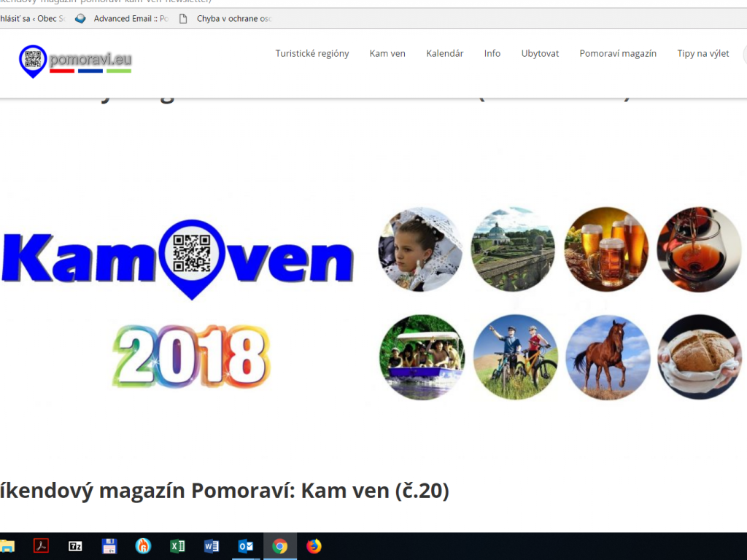
Task: Open Kam ven menu item
Action: tap(387, 53)
